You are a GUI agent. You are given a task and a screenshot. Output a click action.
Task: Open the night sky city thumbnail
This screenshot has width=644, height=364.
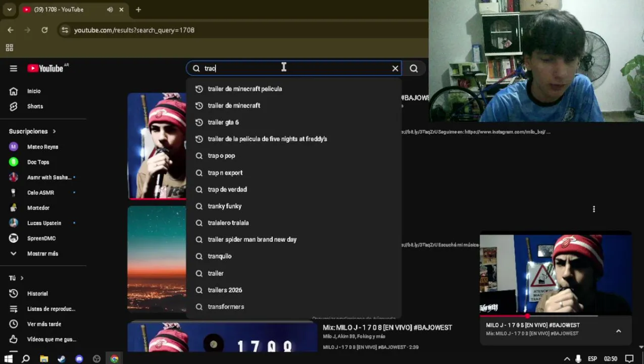click(x=157, y=259)
